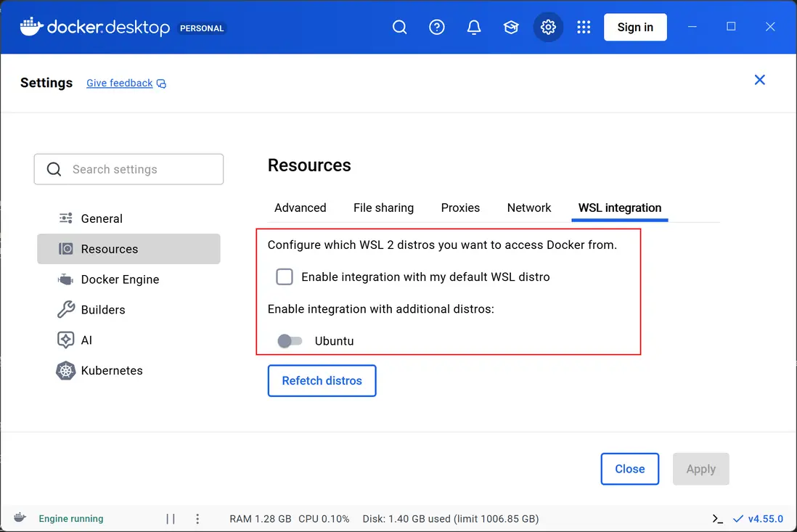Open the three-dot engine menu in status bar
The width and height of the screenshot is (797, 532).
click(197, 518)
